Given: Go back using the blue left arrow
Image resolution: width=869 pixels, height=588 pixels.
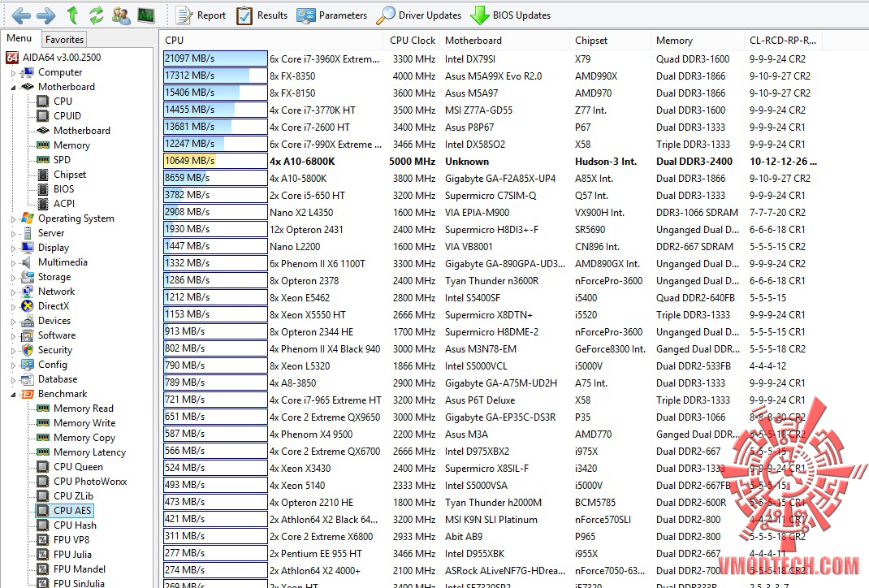Looking at the screenshot, I should click(20, 15).
